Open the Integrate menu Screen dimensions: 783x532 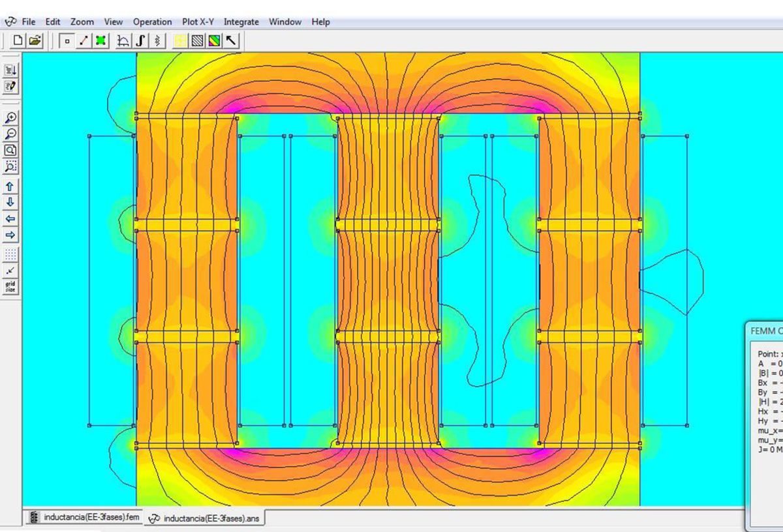tap(241, 22)
